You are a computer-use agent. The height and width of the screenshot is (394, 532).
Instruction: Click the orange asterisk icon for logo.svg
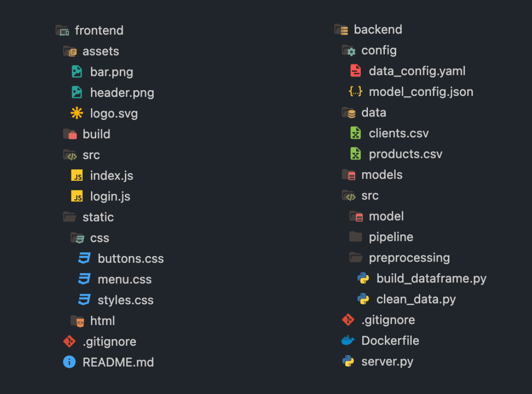pos(77,113)
